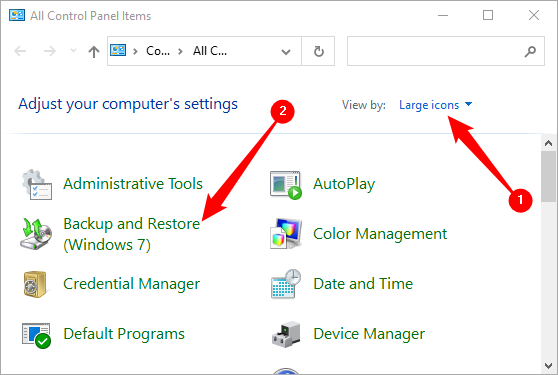Open Device Manager link

tap(369, 334)
